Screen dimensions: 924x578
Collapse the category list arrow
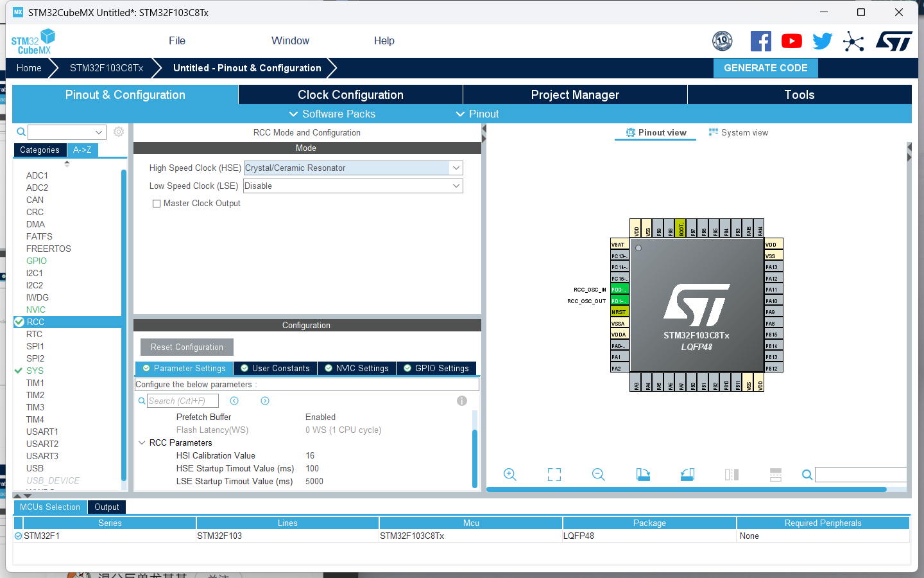point(67,163)
